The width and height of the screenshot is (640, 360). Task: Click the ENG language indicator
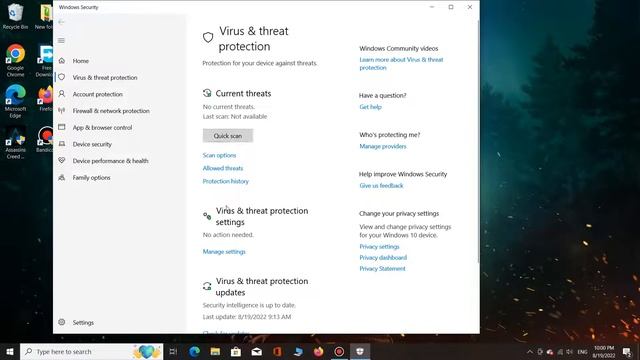pos(582,351)
